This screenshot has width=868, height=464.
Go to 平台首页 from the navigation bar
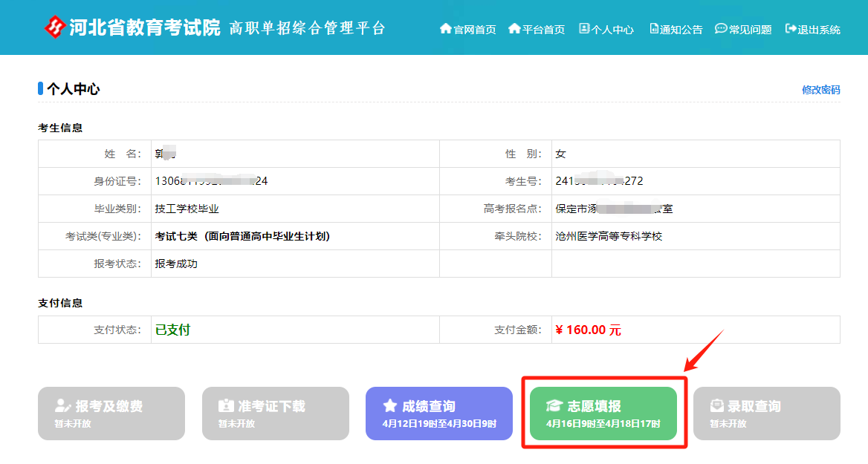[543, 30]
